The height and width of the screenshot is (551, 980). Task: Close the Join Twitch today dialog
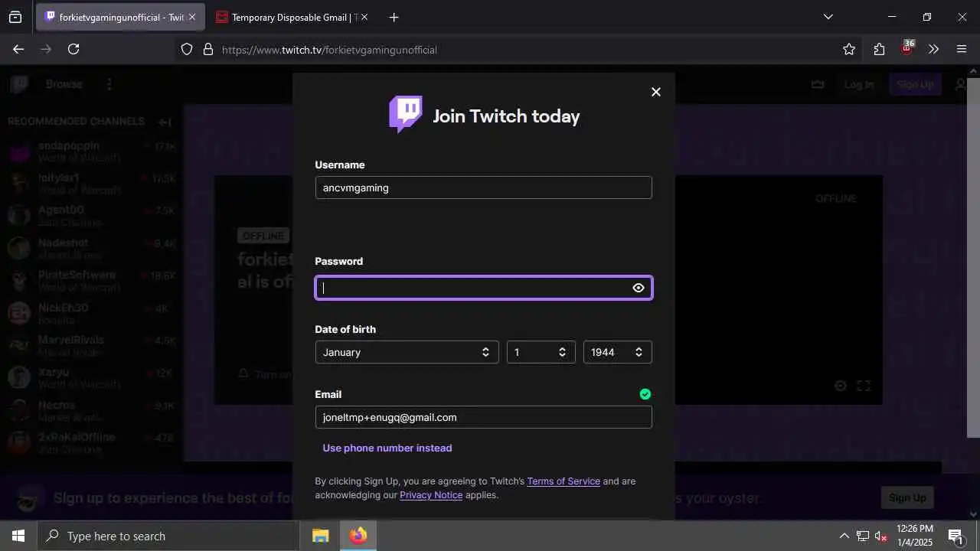pos(655,92)
